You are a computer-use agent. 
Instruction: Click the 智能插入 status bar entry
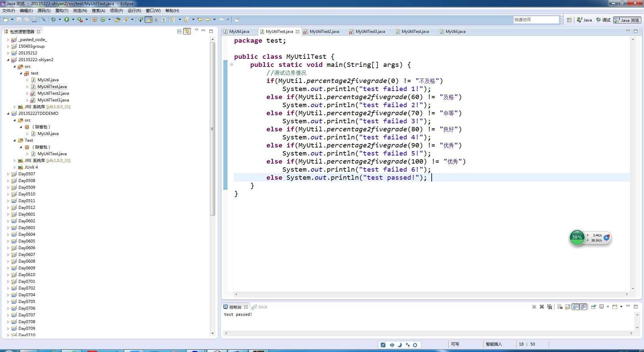point(494,344)
